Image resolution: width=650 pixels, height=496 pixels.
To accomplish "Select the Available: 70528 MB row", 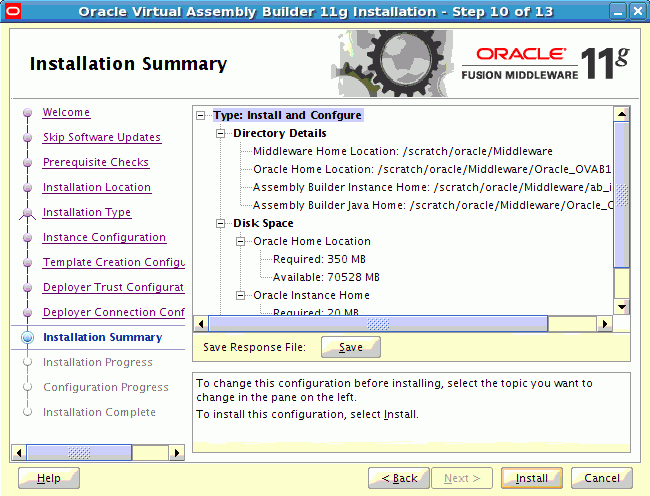I will coord(326,277).
